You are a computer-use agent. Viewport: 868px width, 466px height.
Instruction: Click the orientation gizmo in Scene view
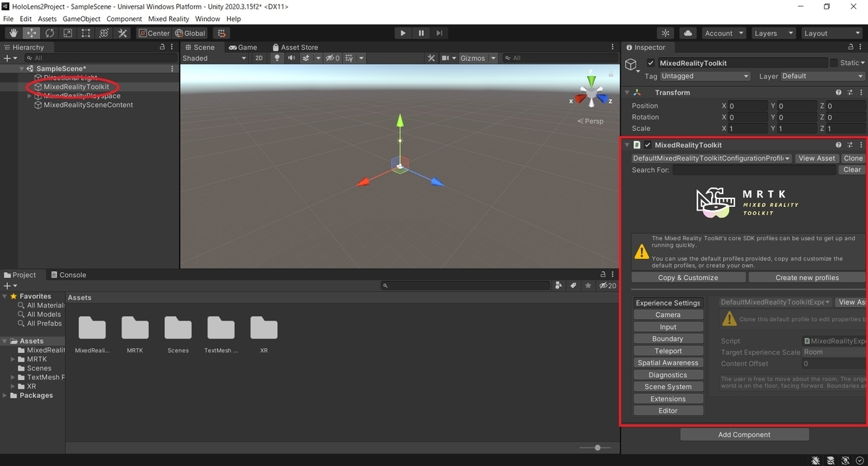tap(591, 95)
